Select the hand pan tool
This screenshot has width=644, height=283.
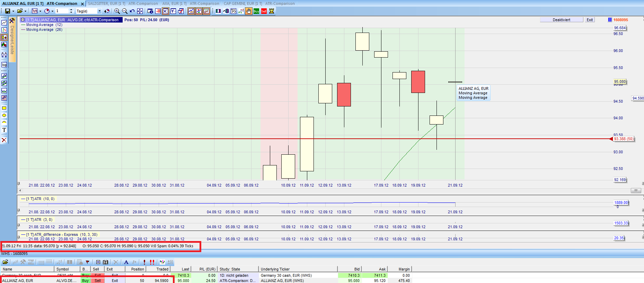249,11
